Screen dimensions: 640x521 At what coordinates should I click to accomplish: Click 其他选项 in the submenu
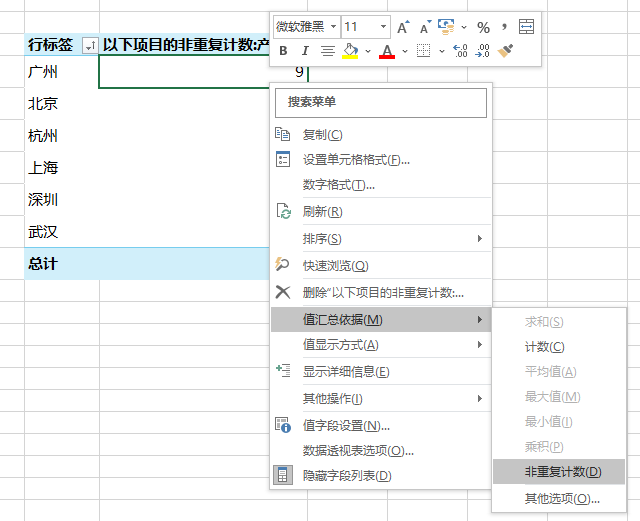pyautogui.click(x=562, y=498)
